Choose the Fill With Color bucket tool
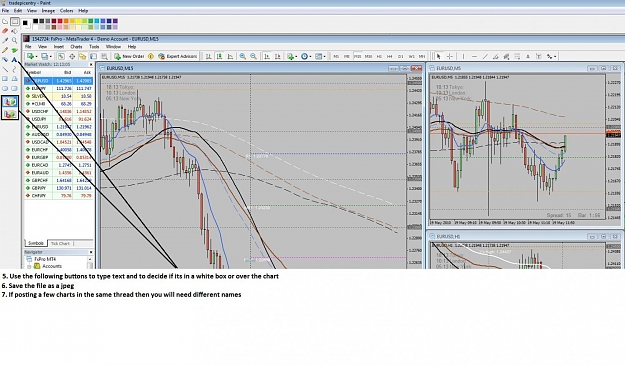The image size is (625, 365). (x=14, y=31)
